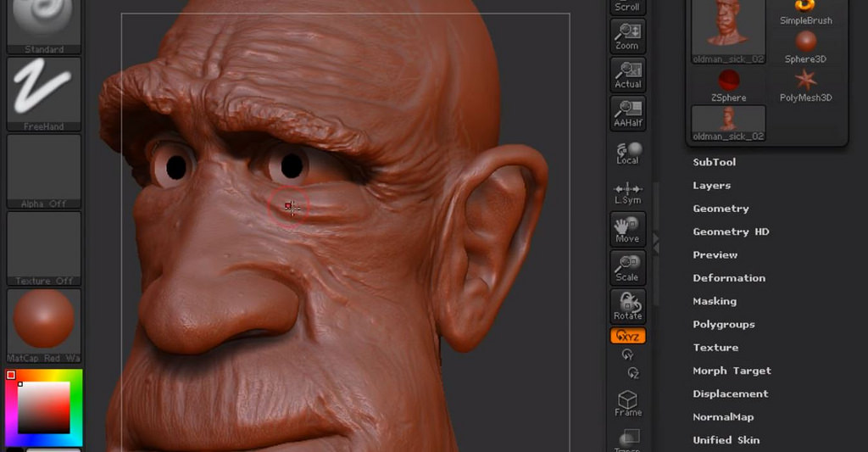Enable Y axis rotation mode

click(x=627, y=354)
